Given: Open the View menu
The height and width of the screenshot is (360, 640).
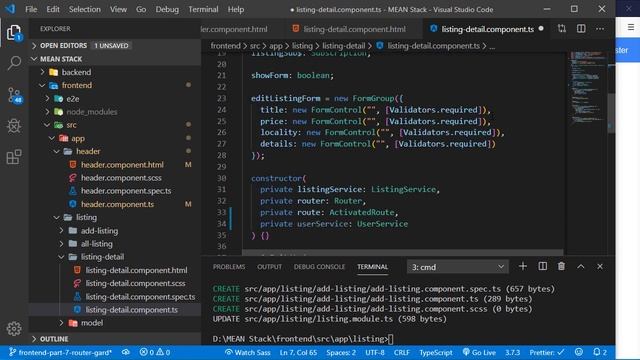Looking at the screenshot, I should [118, 9].
